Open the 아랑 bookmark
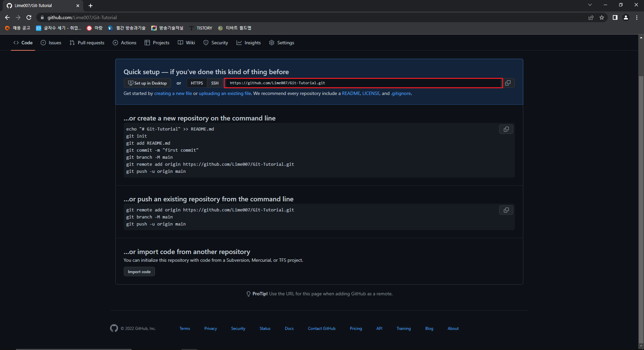Viewport: 644px width, 350px height. coord(95,28)
